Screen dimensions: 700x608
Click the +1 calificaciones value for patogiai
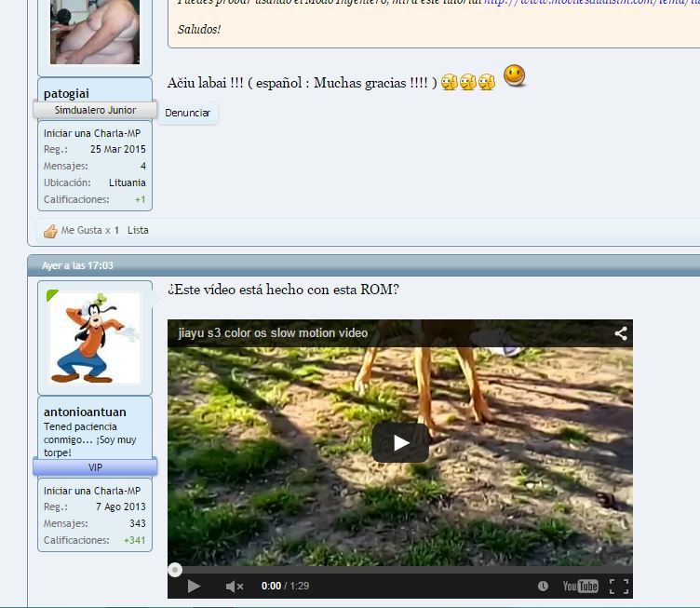pos(141,199)
